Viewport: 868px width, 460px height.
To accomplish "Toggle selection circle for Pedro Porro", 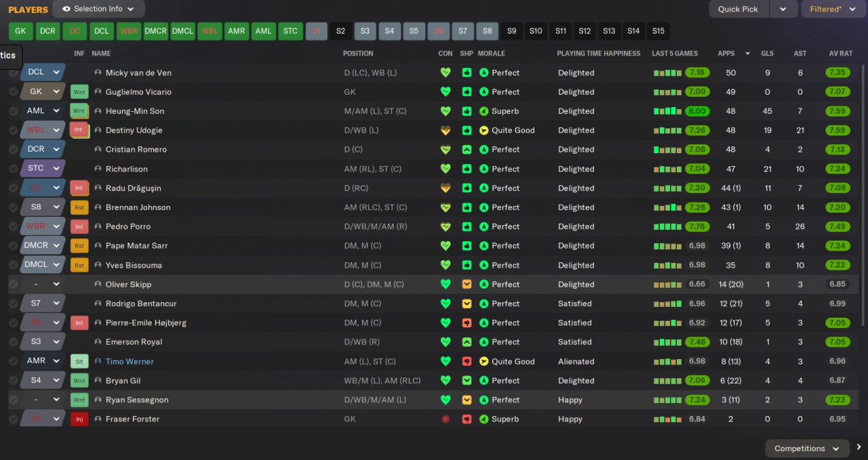I will click(14, 226).
